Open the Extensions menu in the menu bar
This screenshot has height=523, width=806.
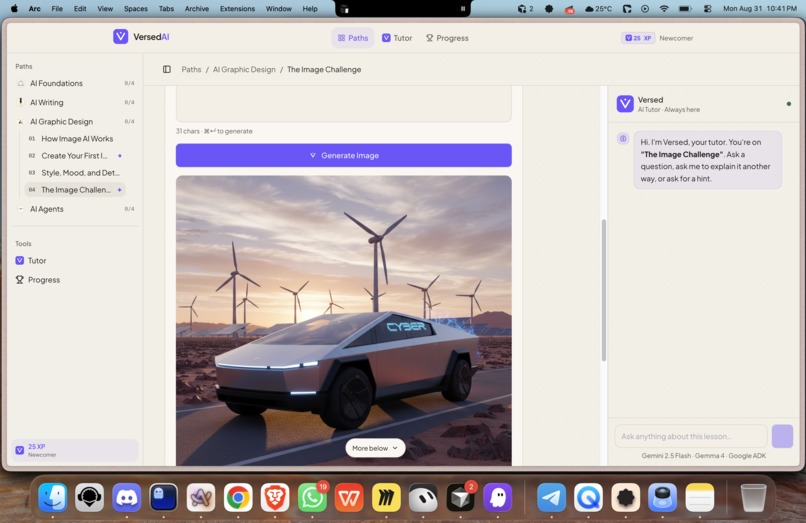[237, 9]
